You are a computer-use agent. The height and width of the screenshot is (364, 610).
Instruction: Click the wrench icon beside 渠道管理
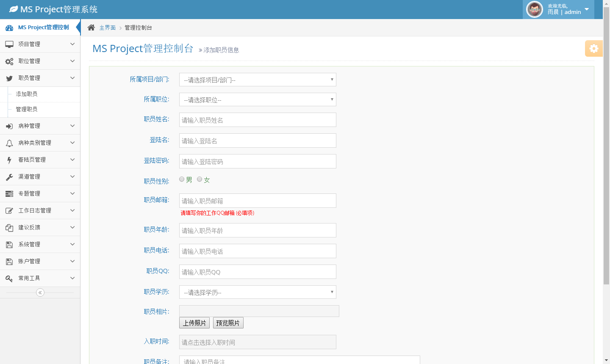pyautogui.click(x=9, y=177)
